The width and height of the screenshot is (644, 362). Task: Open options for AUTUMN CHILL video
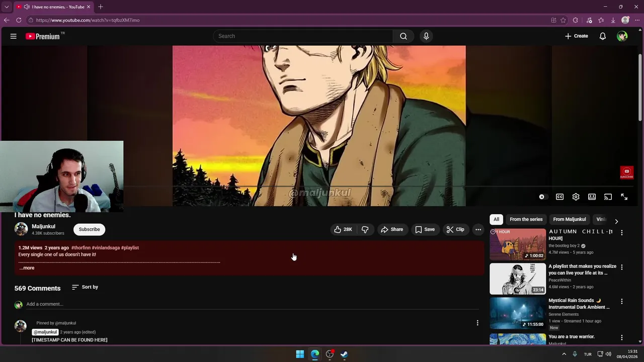[x=621, y=233]
